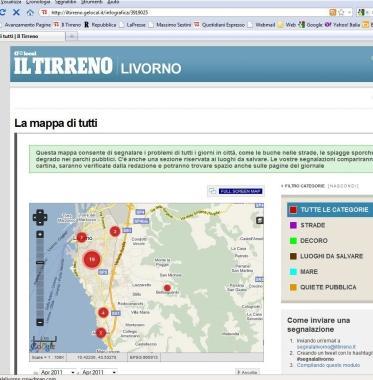Open the Compilando questo modulo link
The height and width of the screenshot is (380, 373).
coord(328,365)
